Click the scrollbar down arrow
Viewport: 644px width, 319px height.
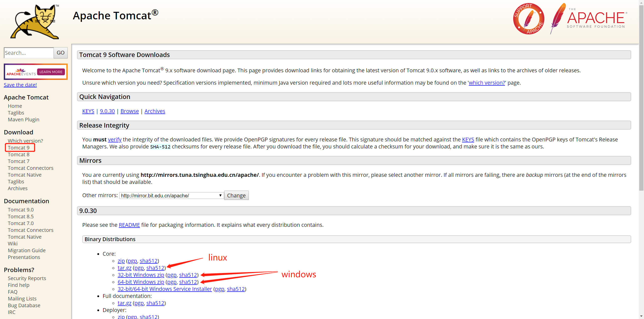click(641, 316)
